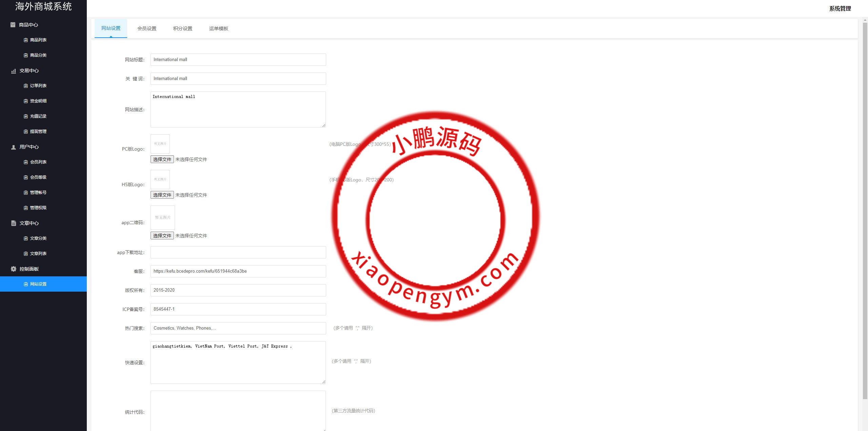This screenshot has width=868, height=431.
Task: Click the icon next to 提现管理
Action: click(26, 132)
